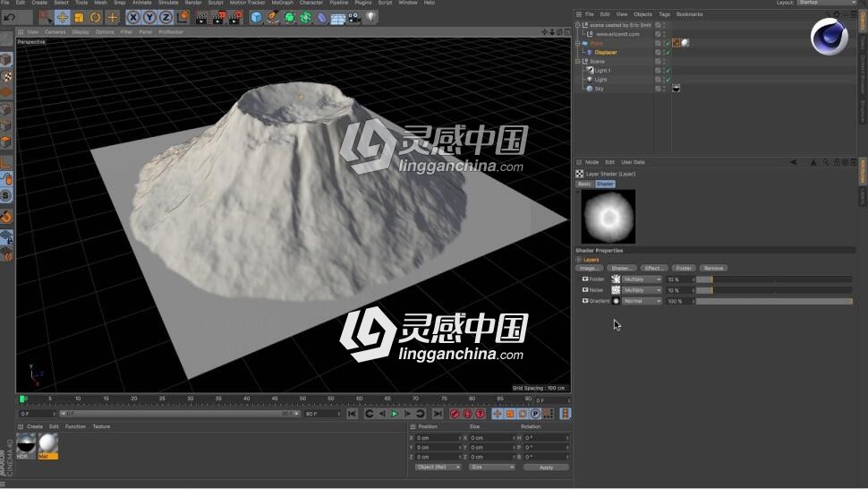Click the Effect... button

click(654, 269)
